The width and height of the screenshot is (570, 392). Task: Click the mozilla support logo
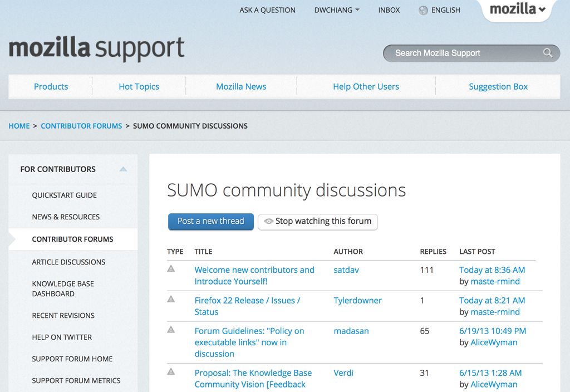(96, 48)
